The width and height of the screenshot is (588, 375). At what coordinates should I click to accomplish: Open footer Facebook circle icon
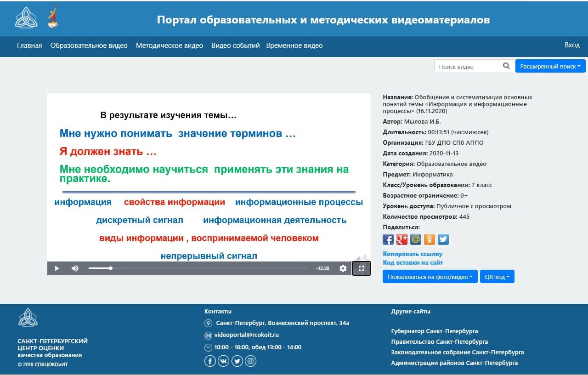pos(210,361)
